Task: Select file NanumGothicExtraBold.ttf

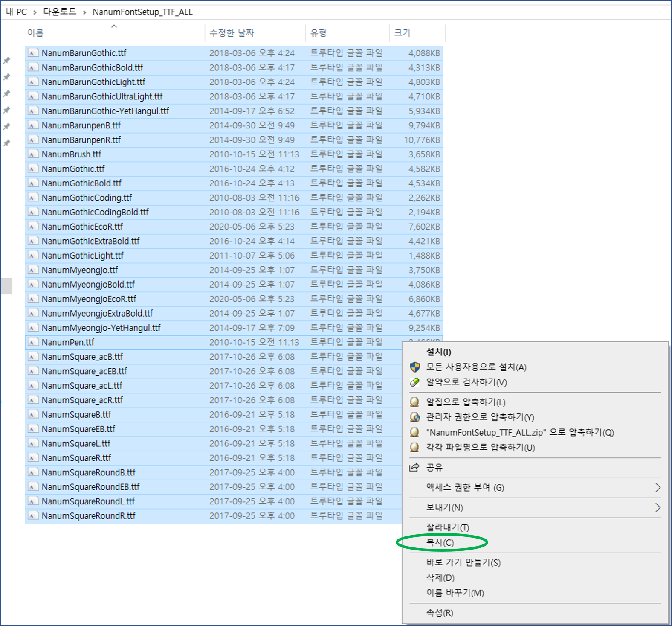Action: click(91, 241)
